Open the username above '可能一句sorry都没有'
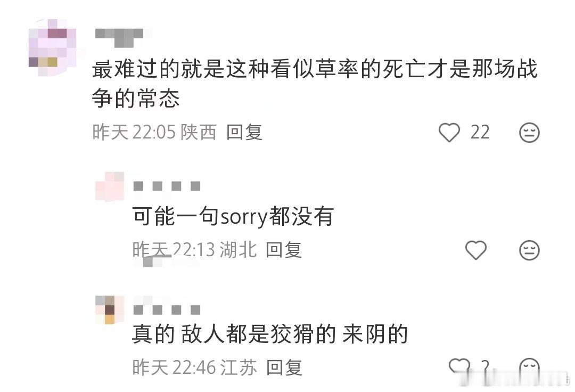This screenshot has height=392, width=575. [167, 186]
